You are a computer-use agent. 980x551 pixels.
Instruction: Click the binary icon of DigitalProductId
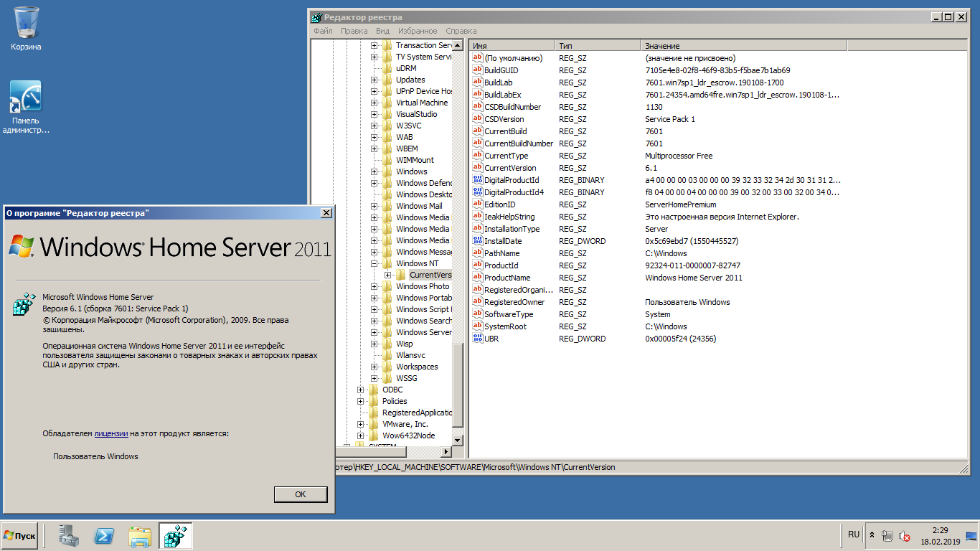coord(478,180)
